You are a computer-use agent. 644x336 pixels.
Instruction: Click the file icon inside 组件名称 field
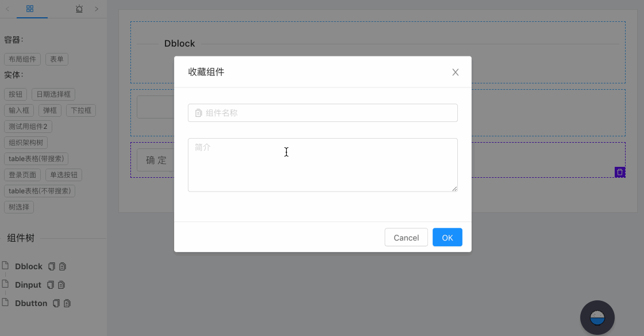pos(198,113)
